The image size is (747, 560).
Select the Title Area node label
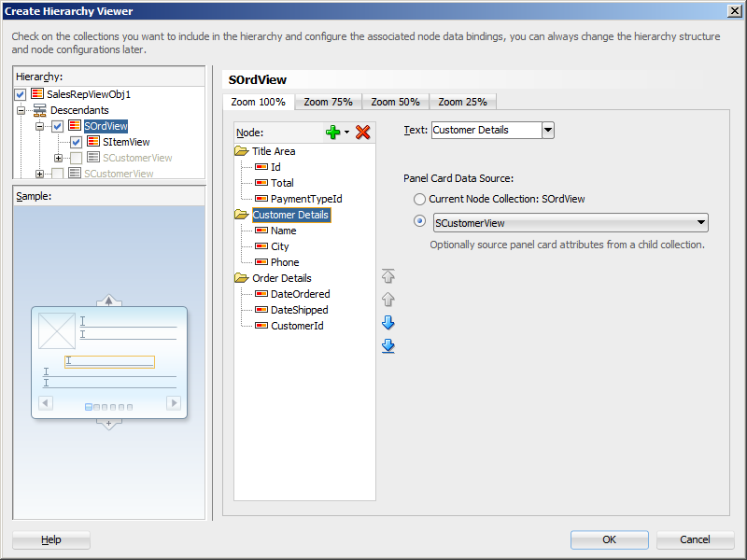pos(274,151)
